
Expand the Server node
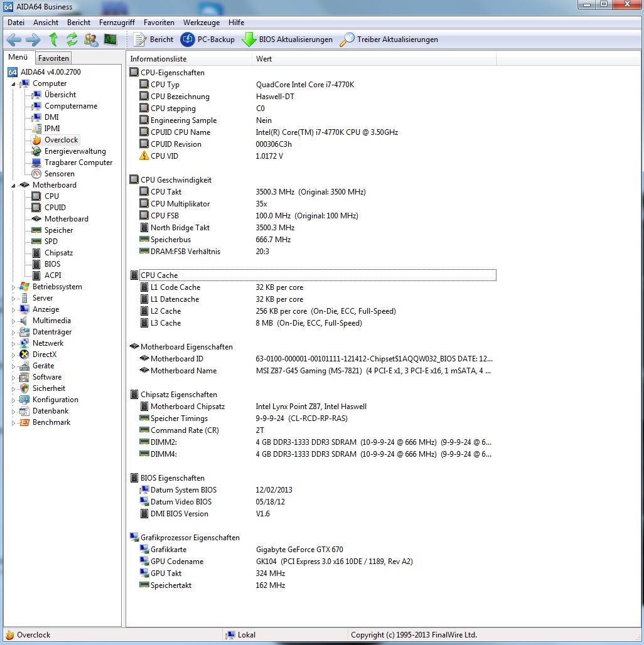[13, 299]
